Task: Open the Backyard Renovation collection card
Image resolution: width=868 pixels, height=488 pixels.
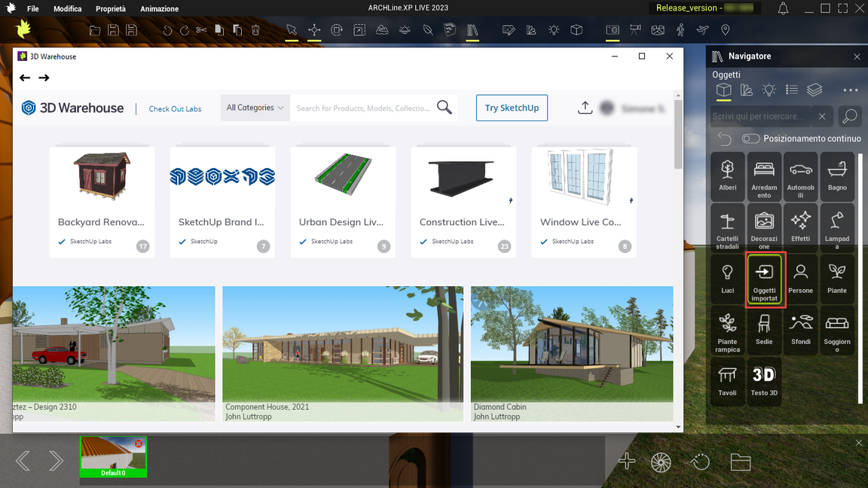Action: point(102,202)
